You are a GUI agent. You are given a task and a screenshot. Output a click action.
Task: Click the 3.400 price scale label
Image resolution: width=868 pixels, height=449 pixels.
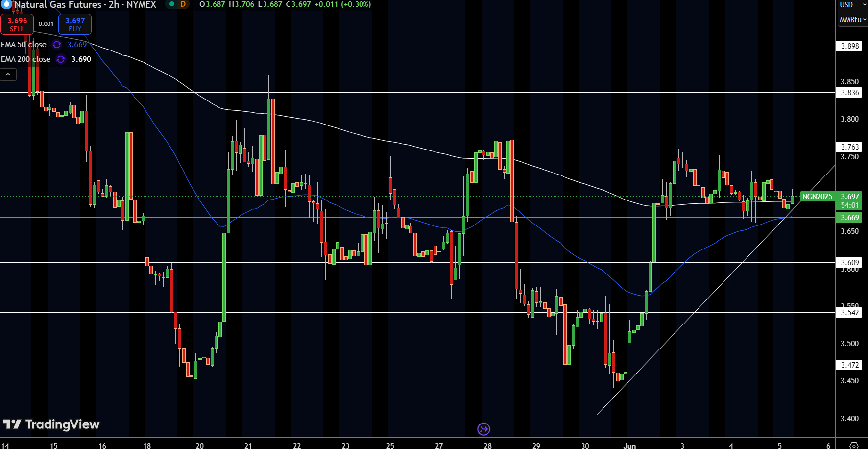[x=849, y=419]
